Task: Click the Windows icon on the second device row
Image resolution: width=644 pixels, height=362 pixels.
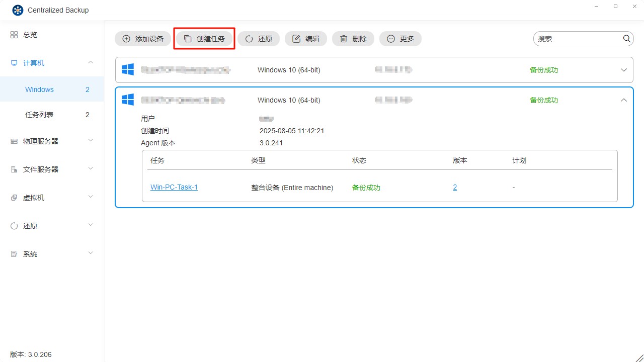Action: tap(127, 100)
